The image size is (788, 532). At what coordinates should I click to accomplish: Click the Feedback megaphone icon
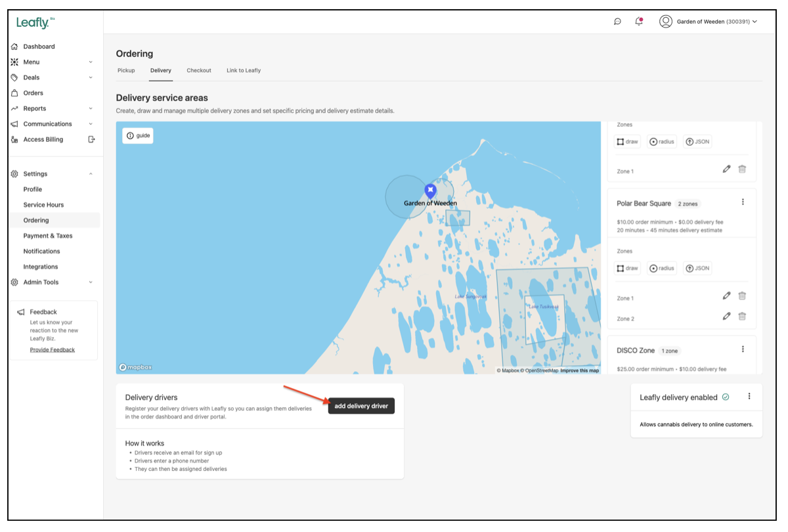coord(21,312)
